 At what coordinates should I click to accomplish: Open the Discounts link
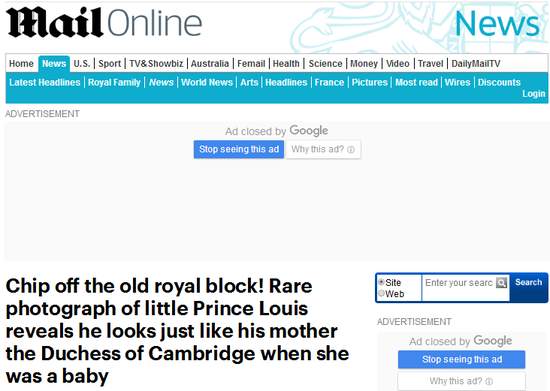coord(499,82)
